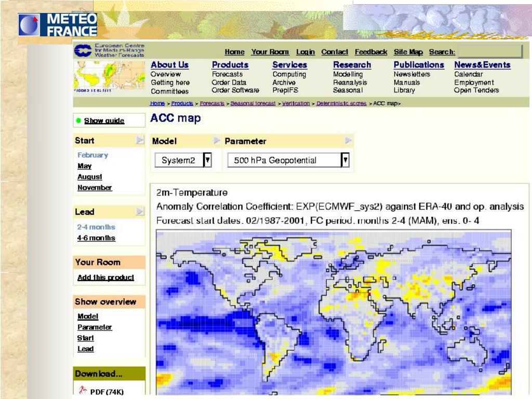Click the green Show guide bullet

pos(79,121)
